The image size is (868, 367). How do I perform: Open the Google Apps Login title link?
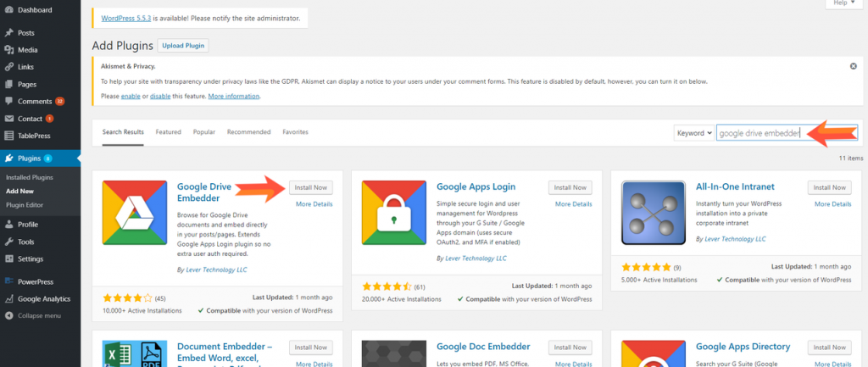tap(476, 186)
